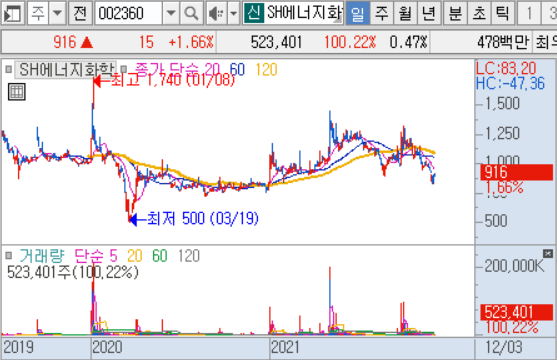This screenshot has width=557, height=360.
Task: Click the 60 moving average legend
Action: (237, 69)
